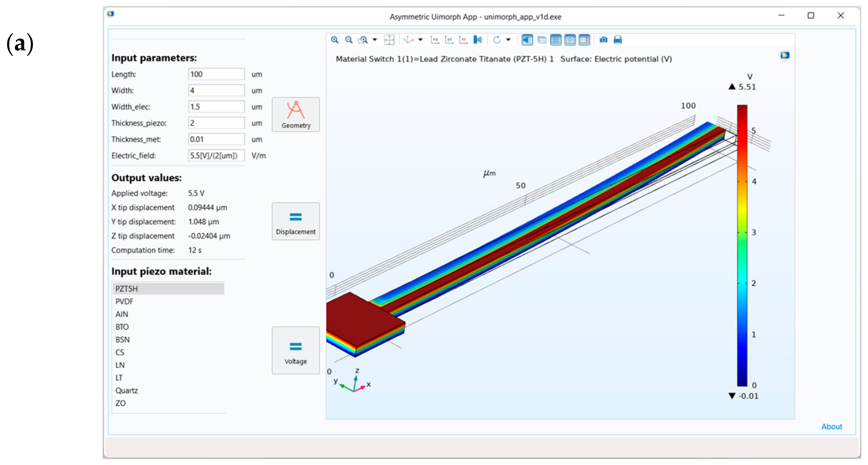Toggle the grid display button

click(x=556, y=40)
